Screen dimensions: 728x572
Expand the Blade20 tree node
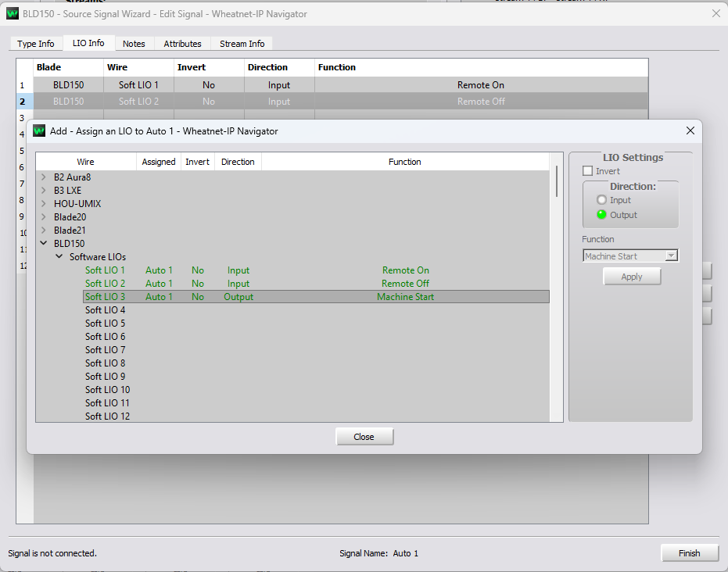click(x=44, y=216)
